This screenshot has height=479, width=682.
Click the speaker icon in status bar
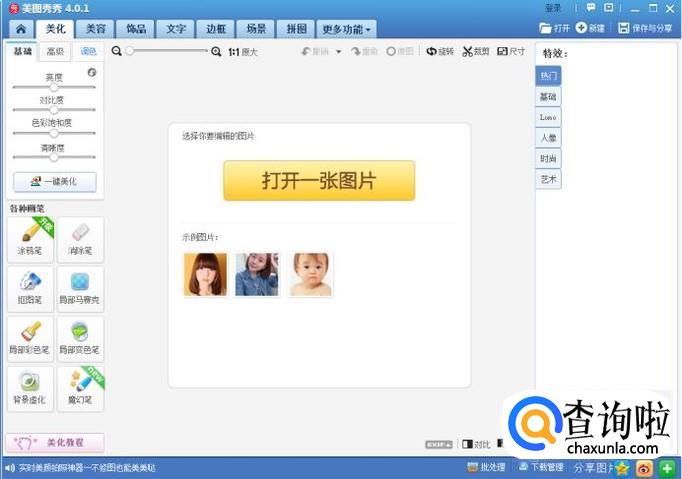pyautogui.click(x=10, y=468)
